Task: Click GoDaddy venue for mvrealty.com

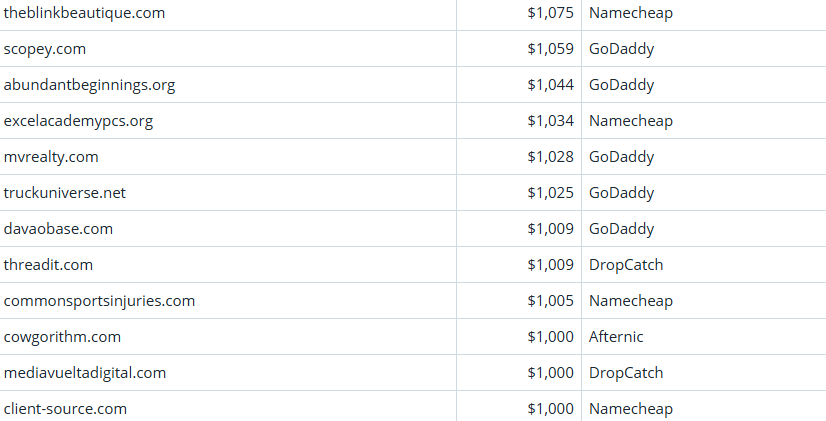Action: coord(621,157)
